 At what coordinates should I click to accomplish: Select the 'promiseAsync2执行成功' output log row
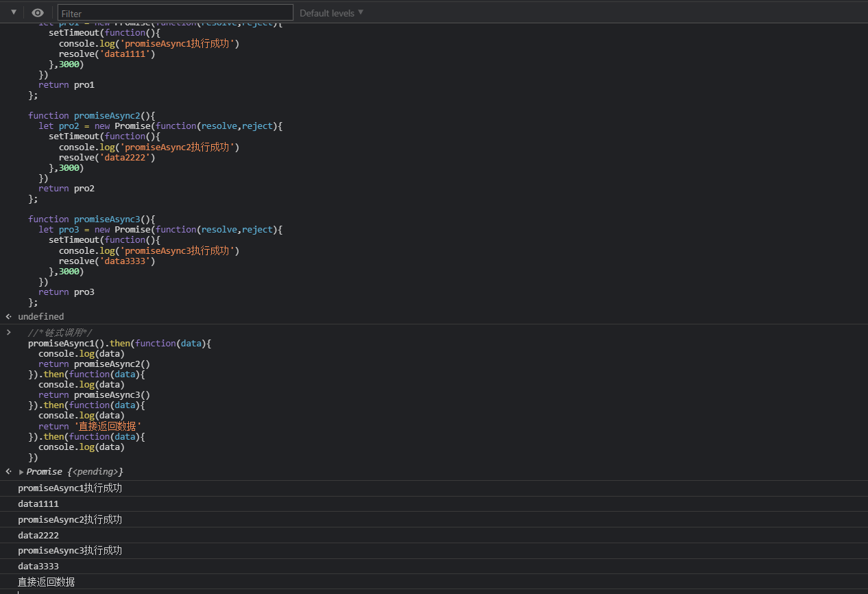pyautogui.click(x=434, y=519)
